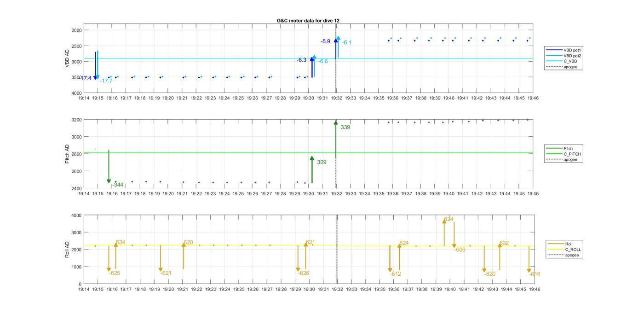Click the positive '620' roll value label
644x319 pixels.
click(x=188, y=243)
